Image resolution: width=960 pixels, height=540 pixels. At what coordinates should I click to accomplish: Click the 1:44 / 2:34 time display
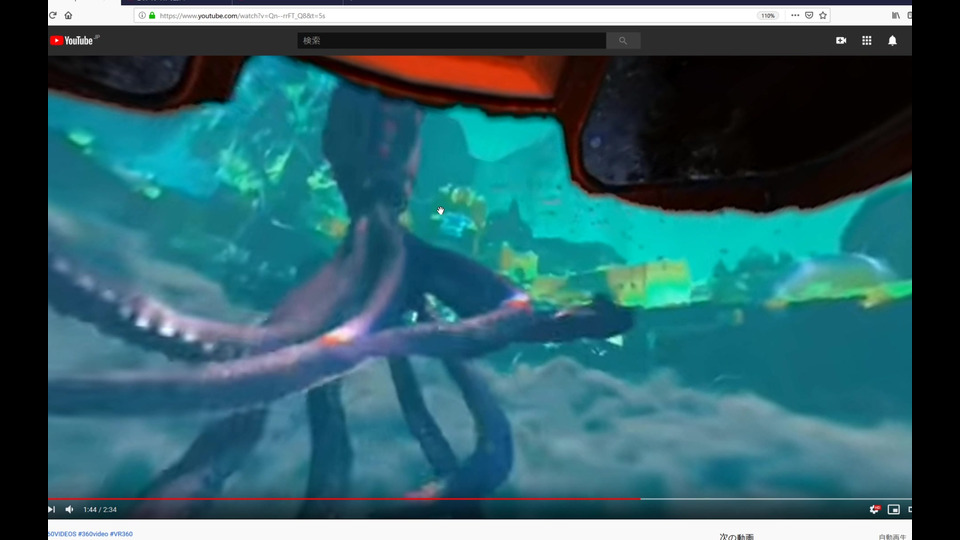coord(100,509)
